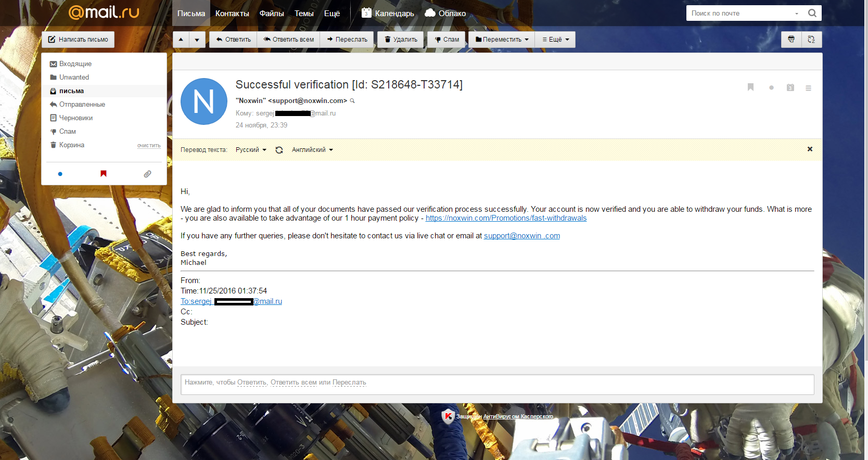This screenshot has height=460, width=868.
Task: Open Входящие folder
Action: pyautogui.click(x=104, y=64)
